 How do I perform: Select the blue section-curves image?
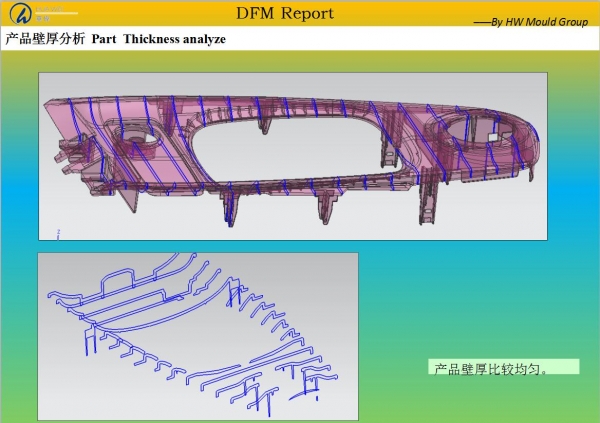(197, 336)
